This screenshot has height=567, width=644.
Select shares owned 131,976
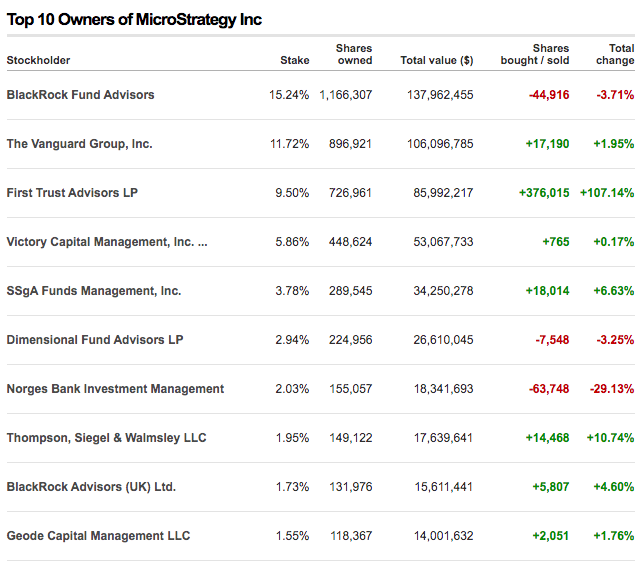(x=351, y=487)
